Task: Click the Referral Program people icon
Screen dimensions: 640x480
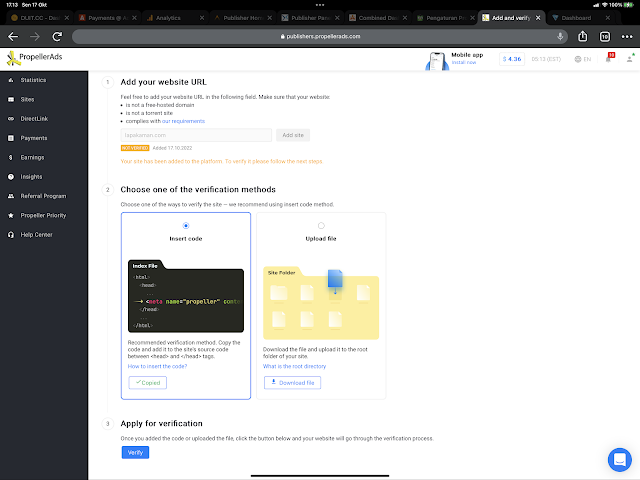Action: pyautogui.click(x=11, y=196)
